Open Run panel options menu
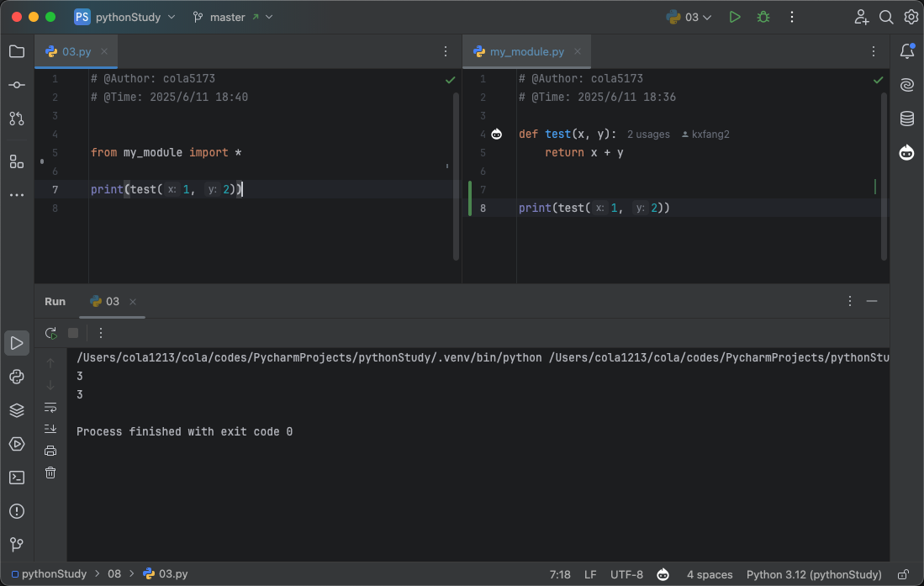Screen dimensions: 924x586 850,301
